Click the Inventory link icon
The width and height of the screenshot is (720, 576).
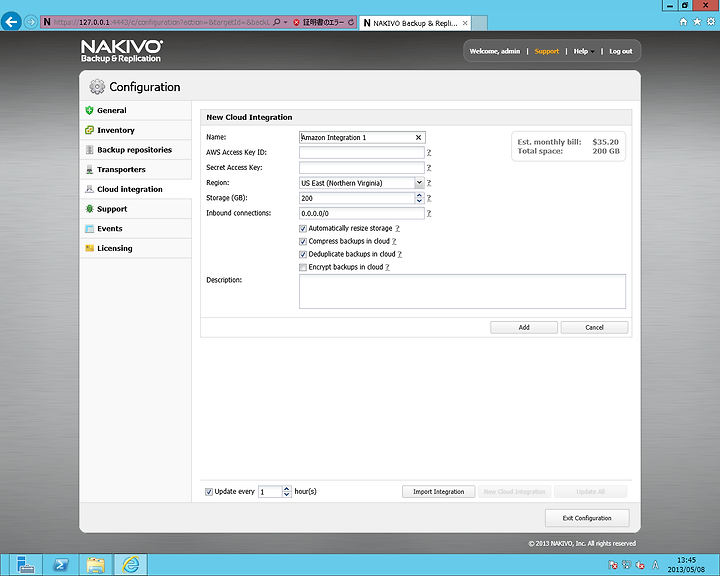tap(90, 130)
